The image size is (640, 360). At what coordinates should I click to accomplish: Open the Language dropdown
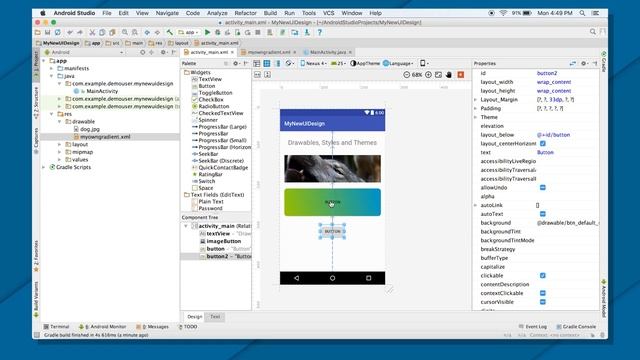pyautogui.click(x=399, y=63)
